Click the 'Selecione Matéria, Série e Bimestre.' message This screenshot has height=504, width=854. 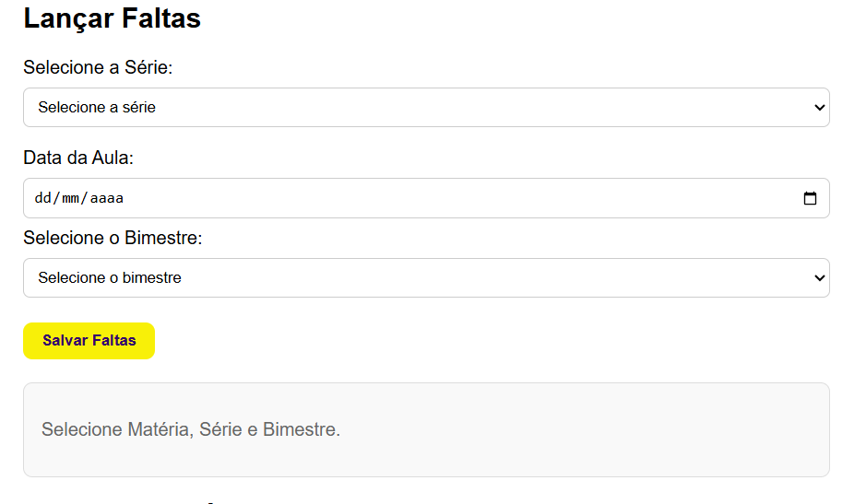[x=191, y=429]
